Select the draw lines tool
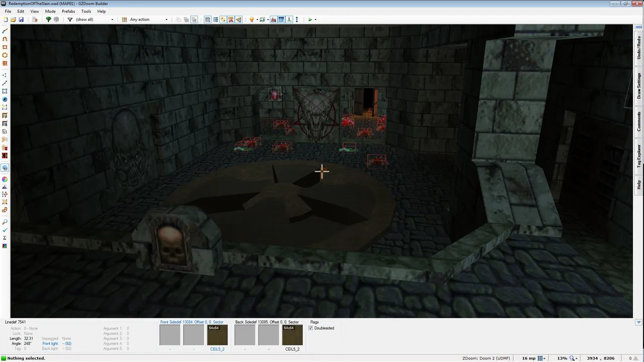This screenshot has width=644, height=362. [x=5, y=31]
